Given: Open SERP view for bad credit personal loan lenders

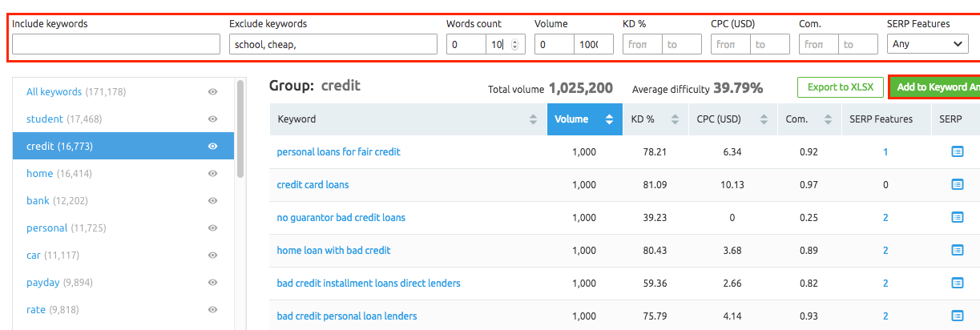Looking at the screenshot, I should pos(957,316).
